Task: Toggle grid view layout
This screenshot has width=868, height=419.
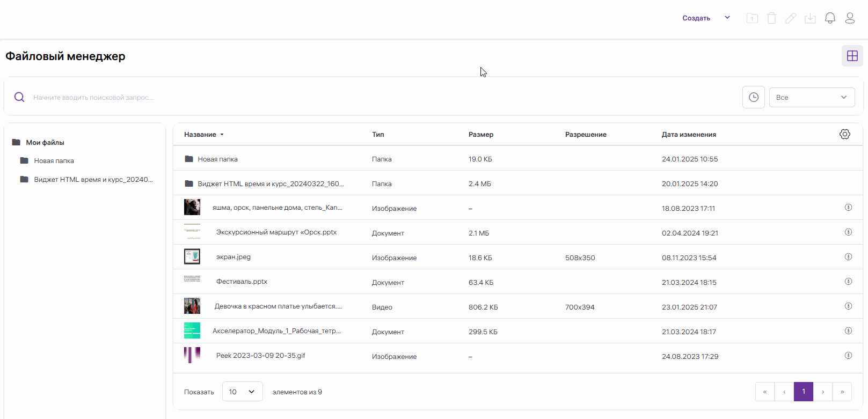Action: [x=852, y=56]
